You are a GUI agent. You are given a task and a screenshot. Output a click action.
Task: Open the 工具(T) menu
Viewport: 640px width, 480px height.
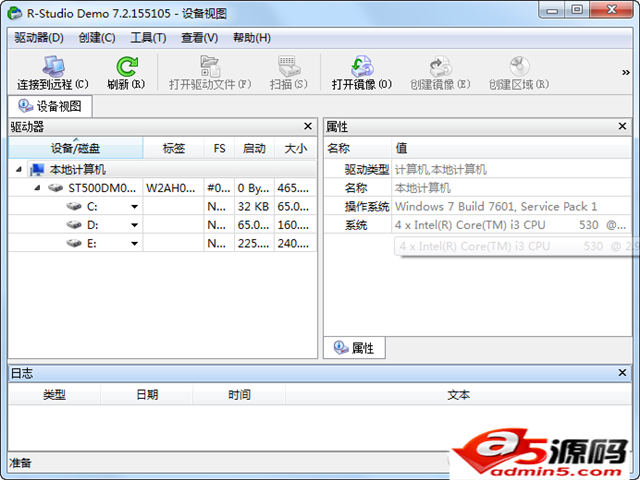coord(148,38)
